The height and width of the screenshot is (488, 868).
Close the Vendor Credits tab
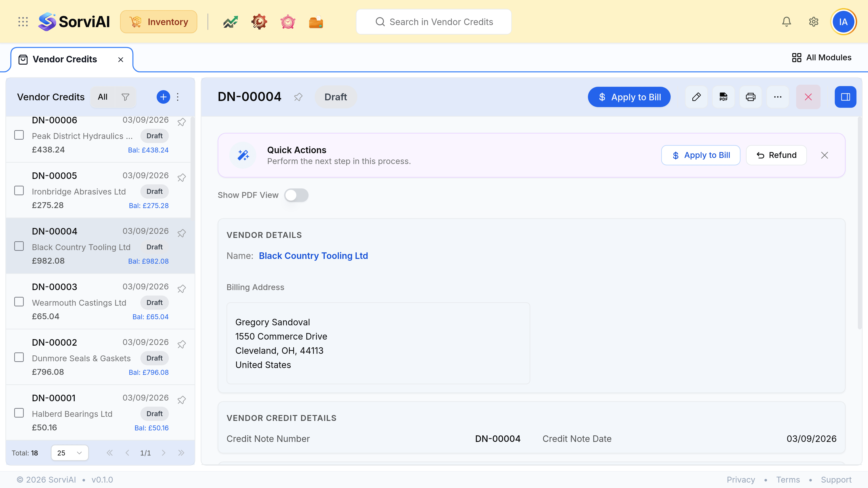[x=121, y=60]
